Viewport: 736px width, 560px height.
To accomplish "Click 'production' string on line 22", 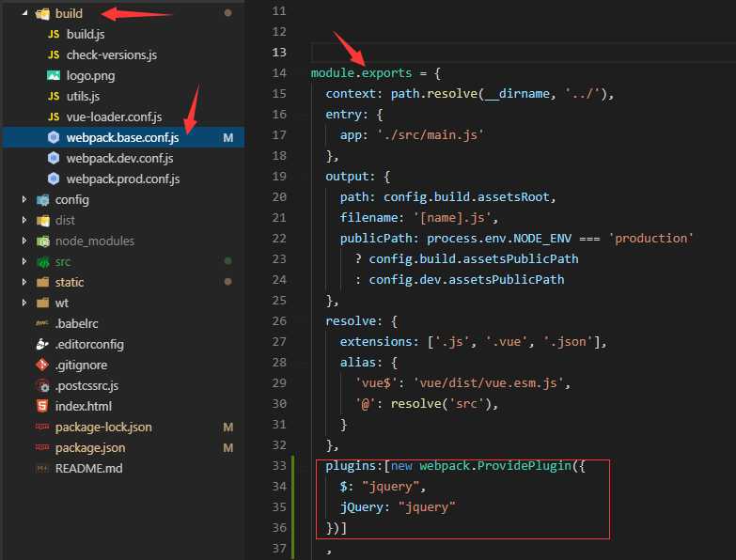I will click(x=651, y=239).
